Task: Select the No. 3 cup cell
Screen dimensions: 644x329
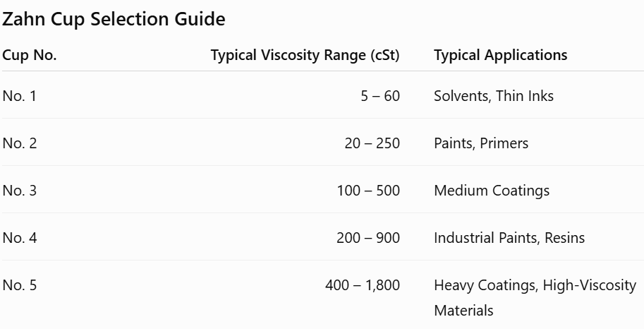Action: (x=19, y=191)
